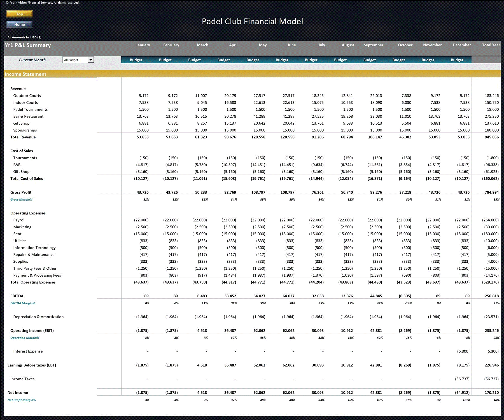Open the Current Month dropdown arrow
Image resolution: width=504 pixels, height=420 pixels.
[x=90, y=60]
